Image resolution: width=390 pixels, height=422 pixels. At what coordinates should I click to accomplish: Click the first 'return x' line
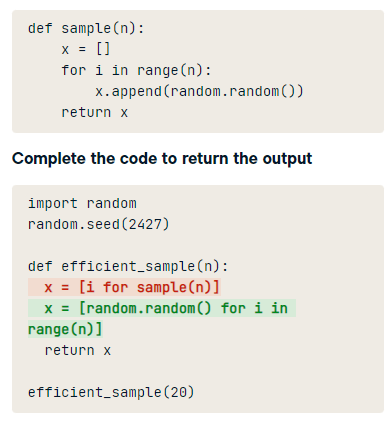[95, 112]
